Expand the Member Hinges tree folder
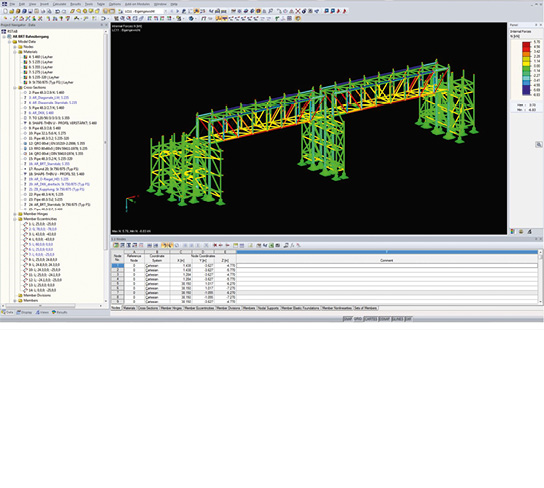 pos(15,214)
